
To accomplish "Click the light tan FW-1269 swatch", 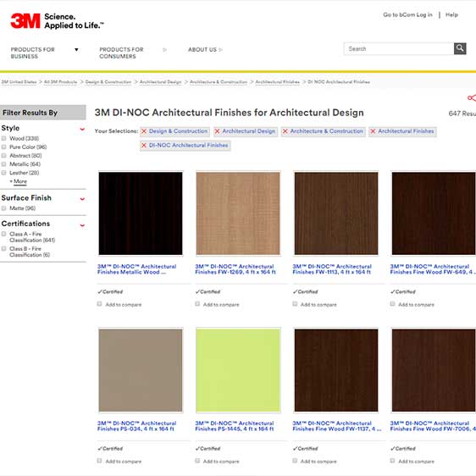I will point(238,213).
